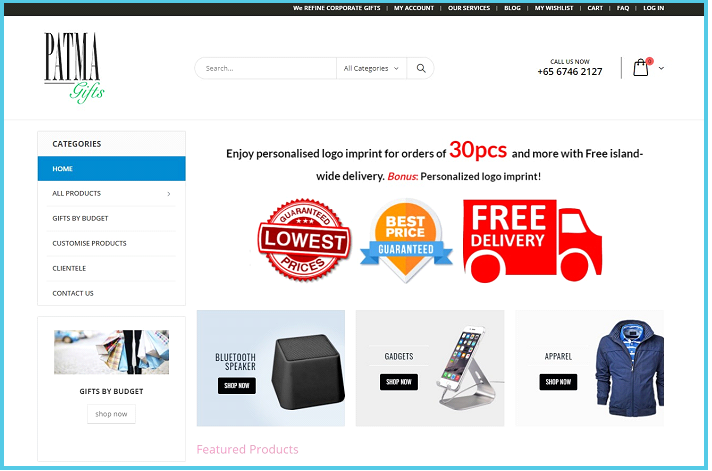This screenshot has width=712, height=471.
Task: Click the Best Price Guaranteed badge
Action: [x=406, y=240]
